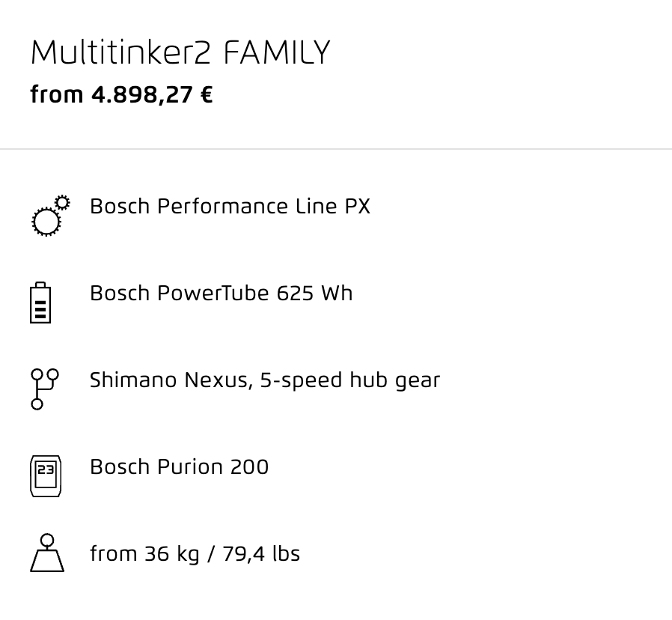Click the 4.898,27 € price amount
Viewport: 672px width, 620px height.
(x=152, y=95)
